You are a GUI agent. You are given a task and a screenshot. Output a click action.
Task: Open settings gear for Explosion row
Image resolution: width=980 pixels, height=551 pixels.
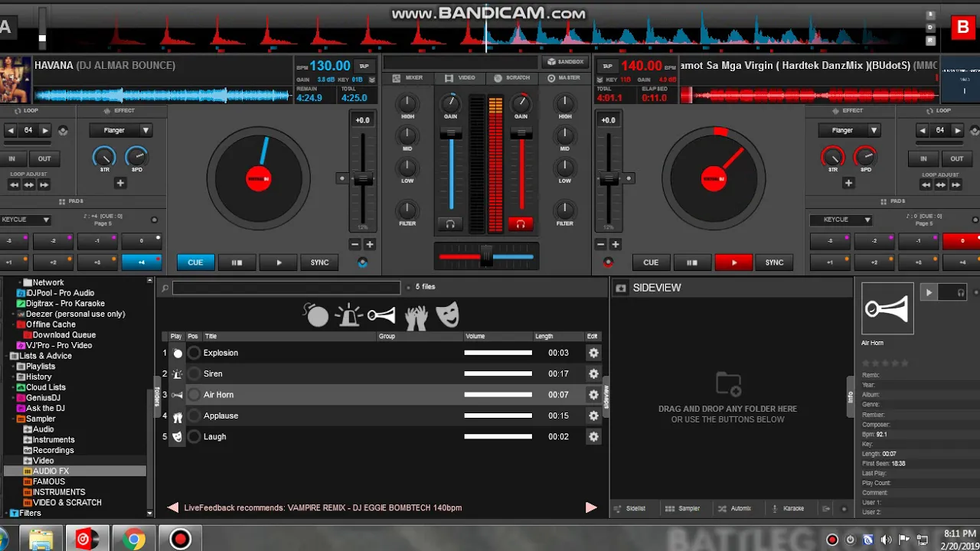pyautogui.click(x=593, y=353)
